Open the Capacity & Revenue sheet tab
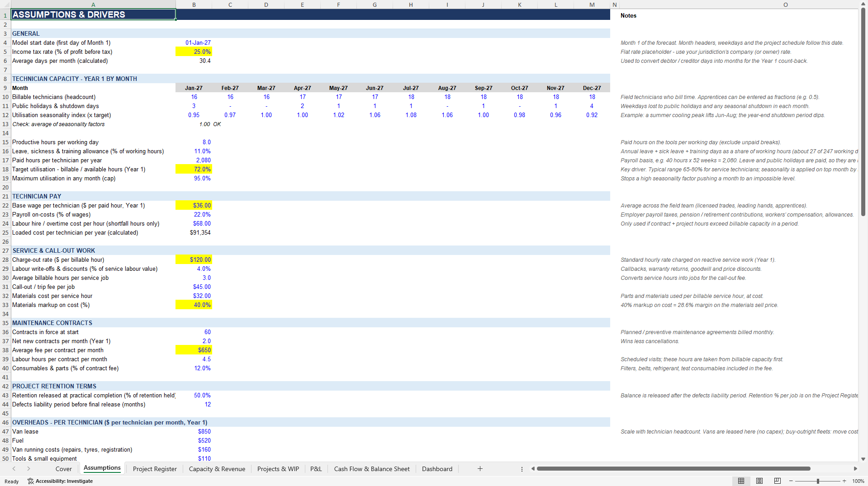Viewport: 868px width, 486px height. (217, 469)
